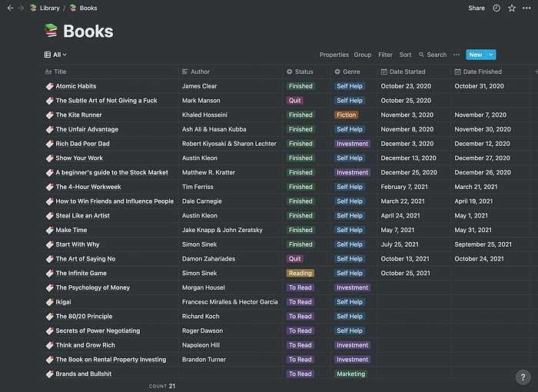The width and height of the screenshot is (538, 392).
Task: Open view options ellipsis beside Search
Action: (457, 55)
